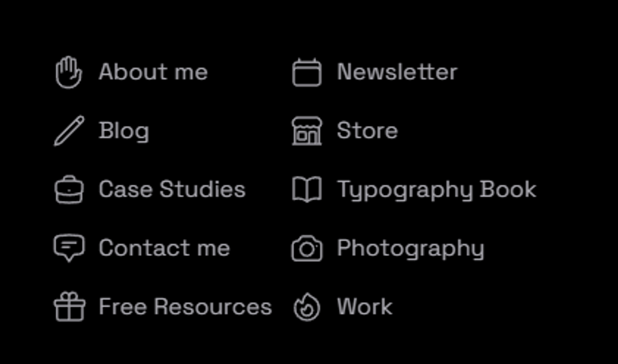Screen dimensions: 618x364
Task: Open the Free Resources link
Action: coord(185,307)
